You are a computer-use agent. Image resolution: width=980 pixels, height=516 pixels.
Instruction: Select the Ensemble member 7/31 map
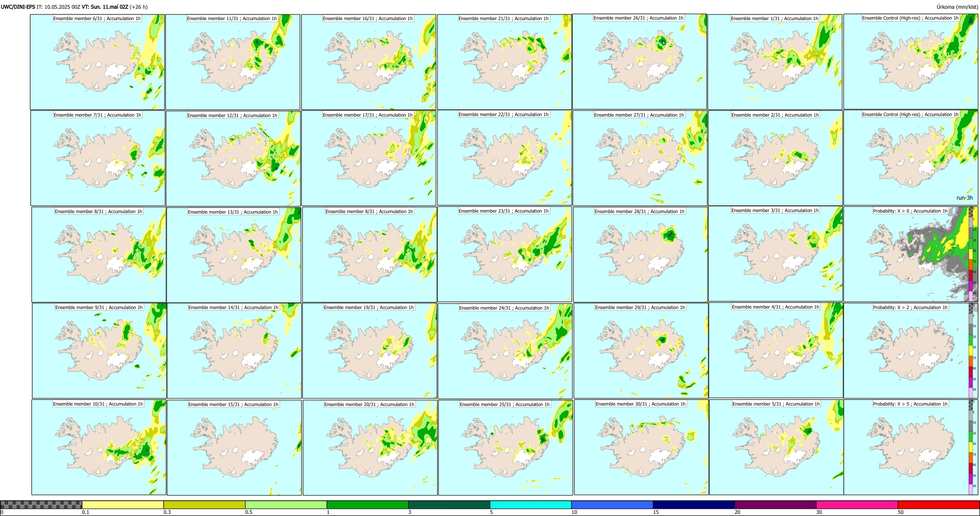[x=98, y=158]
